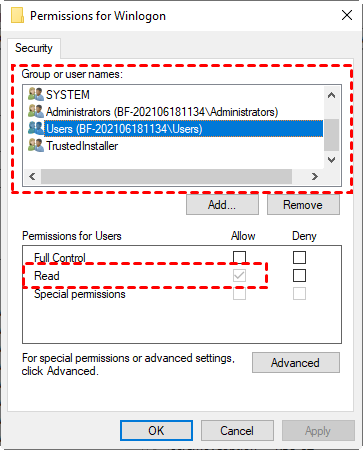
Task: Check Allow for Full Control
Action: pyautogui.click(x=239, y=257)
